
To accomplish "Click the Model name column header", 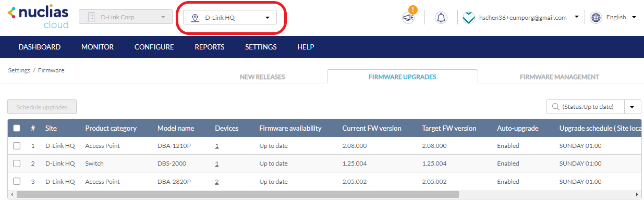I will [176, 128].
